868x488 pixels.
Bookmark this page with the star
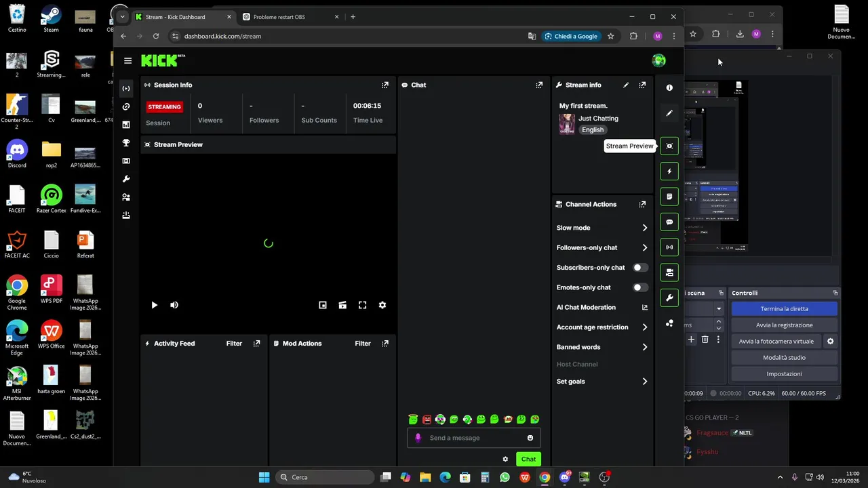click(x=611, y=36)
